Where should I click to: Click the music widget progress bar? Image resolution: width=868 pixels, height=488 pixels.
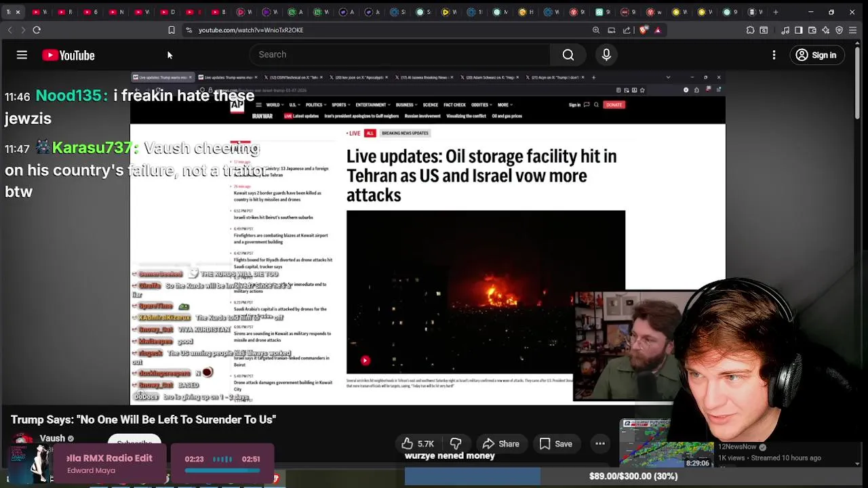pos(222,470)
